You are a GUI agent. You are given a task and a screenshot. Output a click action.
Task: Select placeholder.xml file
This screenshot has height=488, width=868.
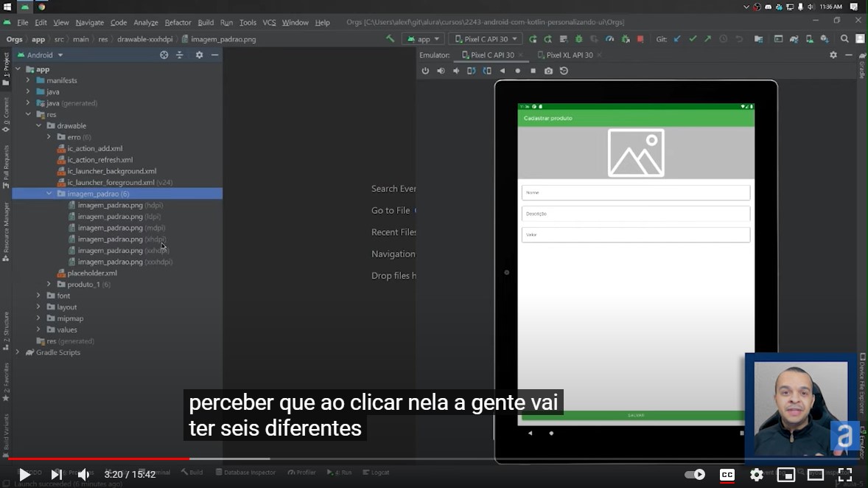pos(87,273)
